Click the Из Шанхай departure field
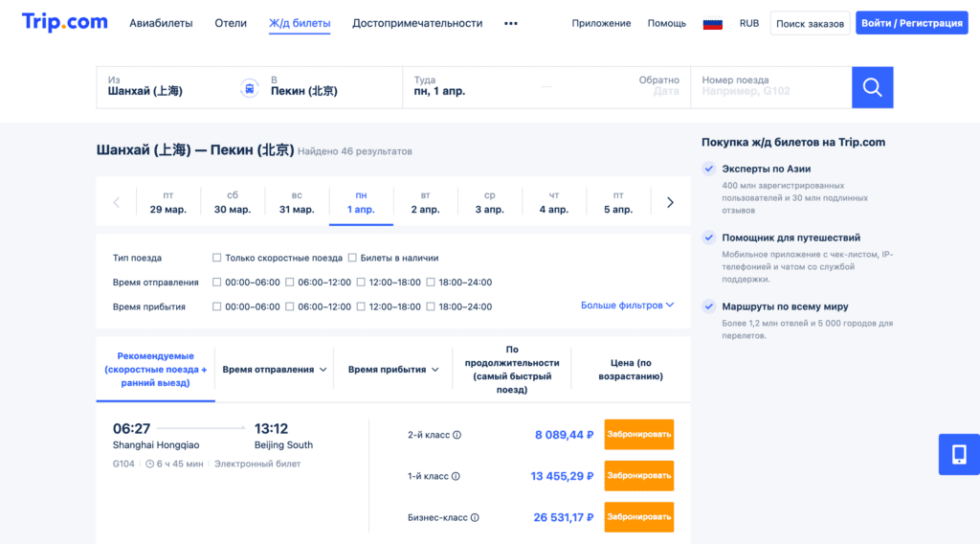The image size is (980, 544). click(x=167, y=87)
